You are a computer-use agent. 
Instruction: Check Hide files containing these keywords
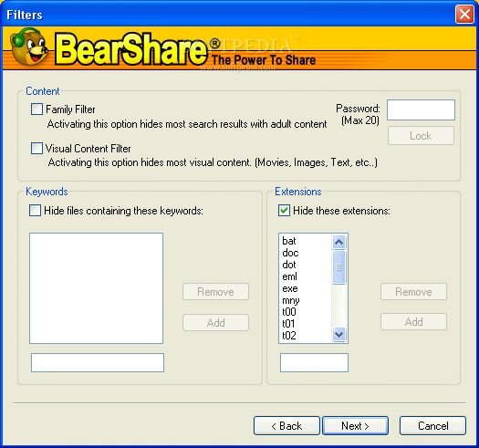[x=35, y=210]
